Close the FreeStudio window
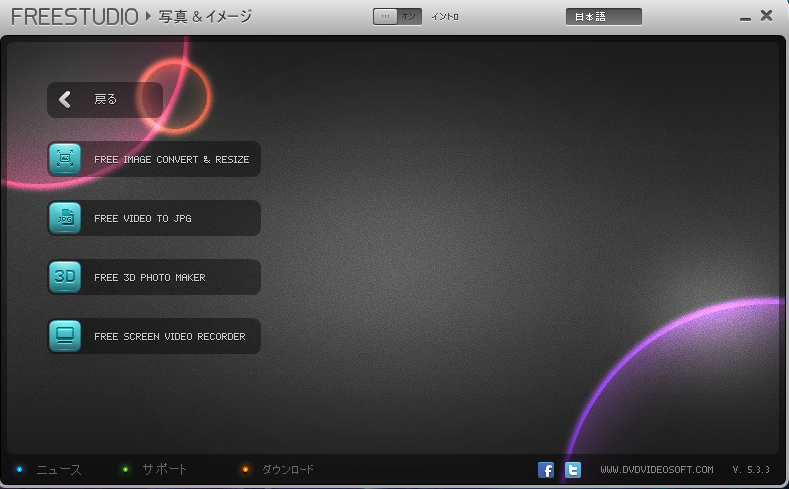Screen dimensions: 789x489 point(766,16)
